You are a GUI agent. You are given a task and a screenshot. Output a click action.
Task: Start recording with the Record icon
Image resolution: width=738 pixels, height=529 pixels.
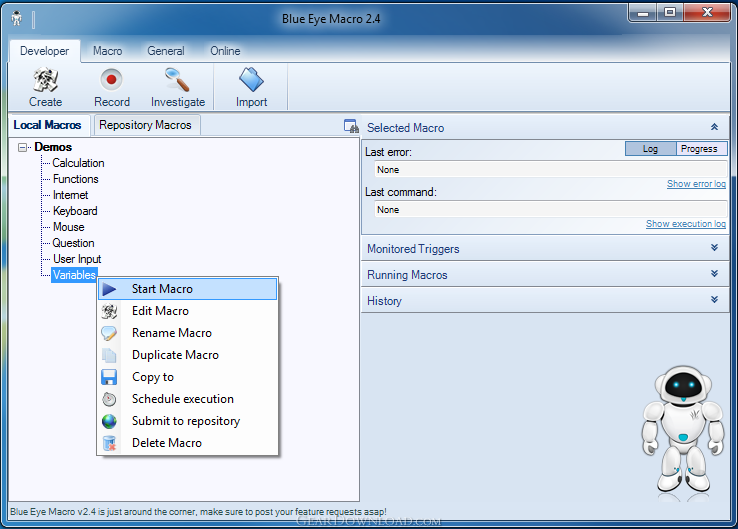[x=112, y=80]
